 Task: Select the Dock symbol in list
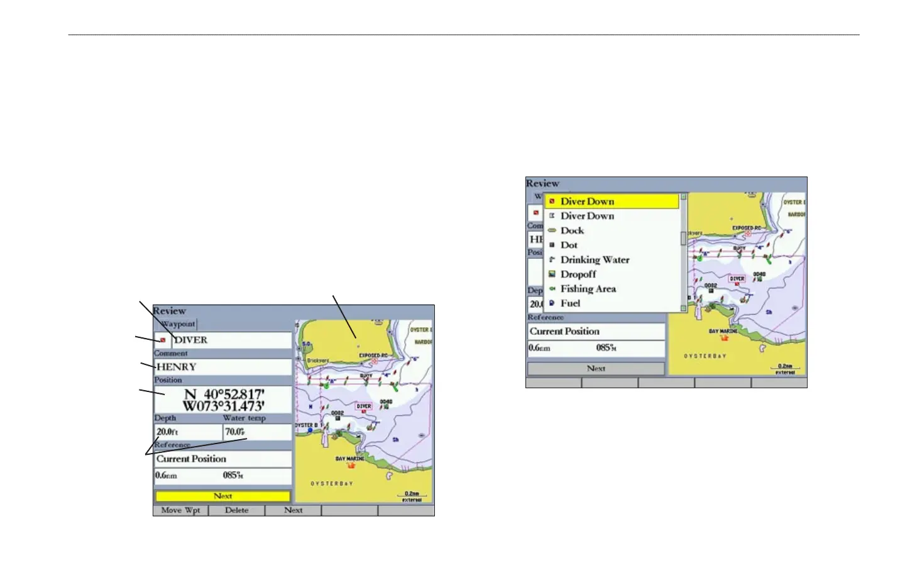572,231
